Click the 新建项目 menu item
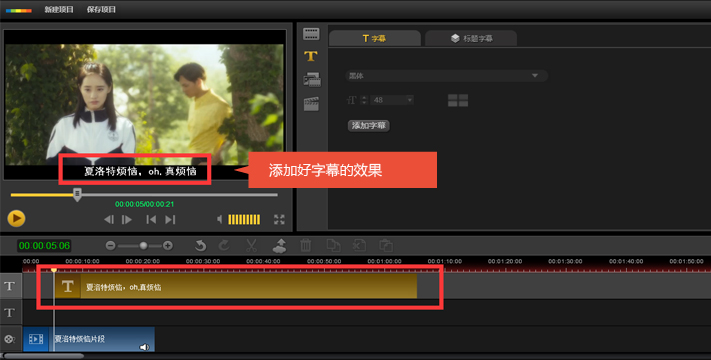The image size is (711, 360). (x=59, y=10)
